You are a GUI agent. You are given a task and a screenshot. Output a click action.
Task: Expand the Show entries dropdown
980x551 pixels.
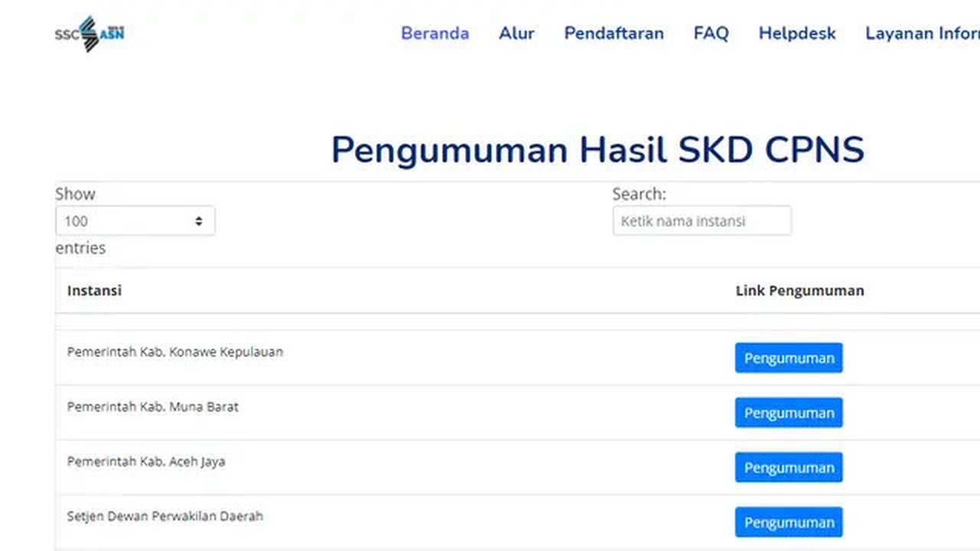[135, 221]
